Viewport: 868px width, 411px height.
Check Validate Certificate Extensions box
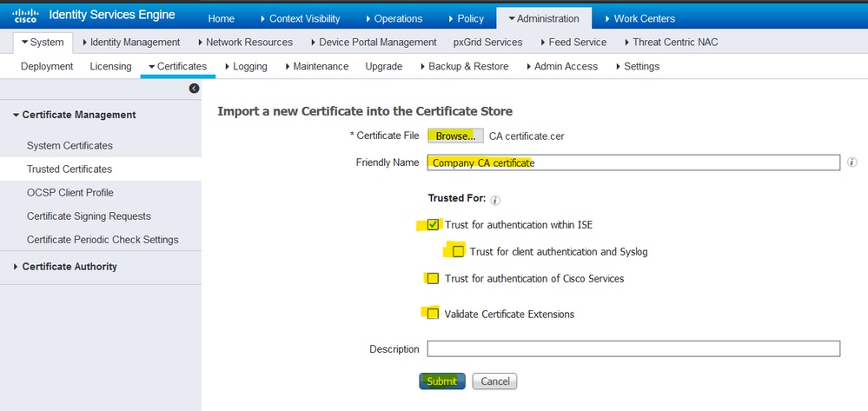pyautogui.click(x=433, y=314)
